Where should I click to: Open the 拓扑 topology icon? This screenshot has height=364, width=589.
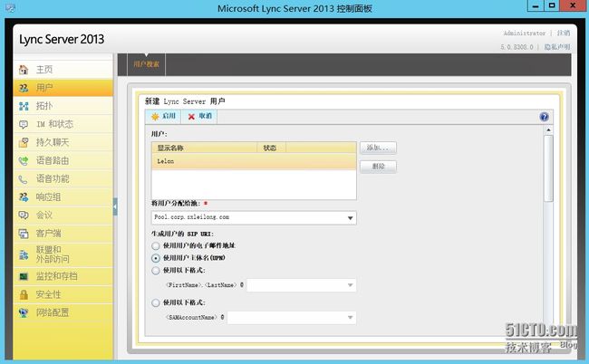[x=24, y=106]
